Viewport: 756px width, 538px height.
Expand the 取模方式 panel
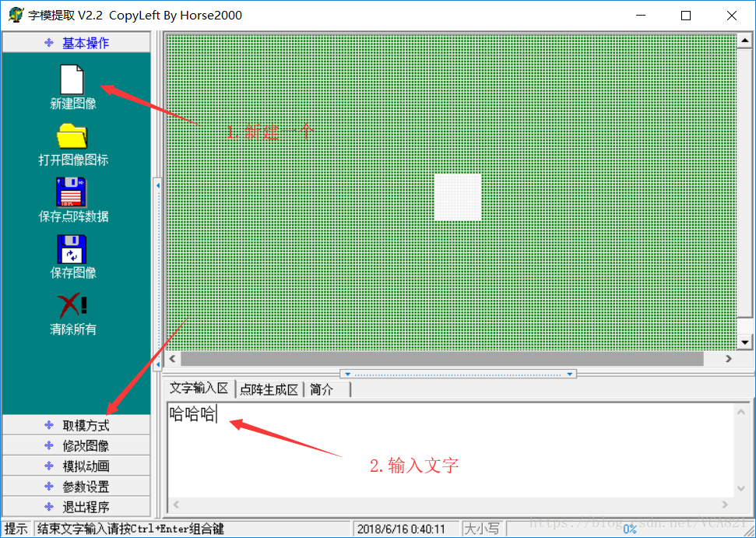click(76, 425)
